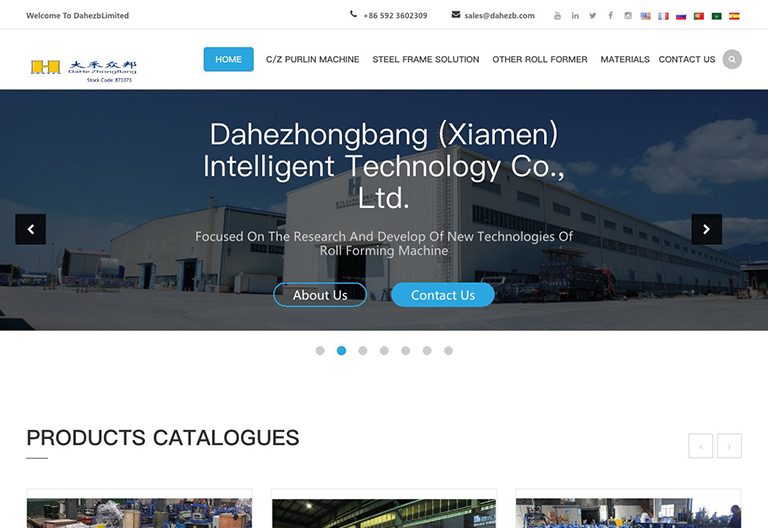Open the Instagram social icon
768x528 pixels.
628,16
